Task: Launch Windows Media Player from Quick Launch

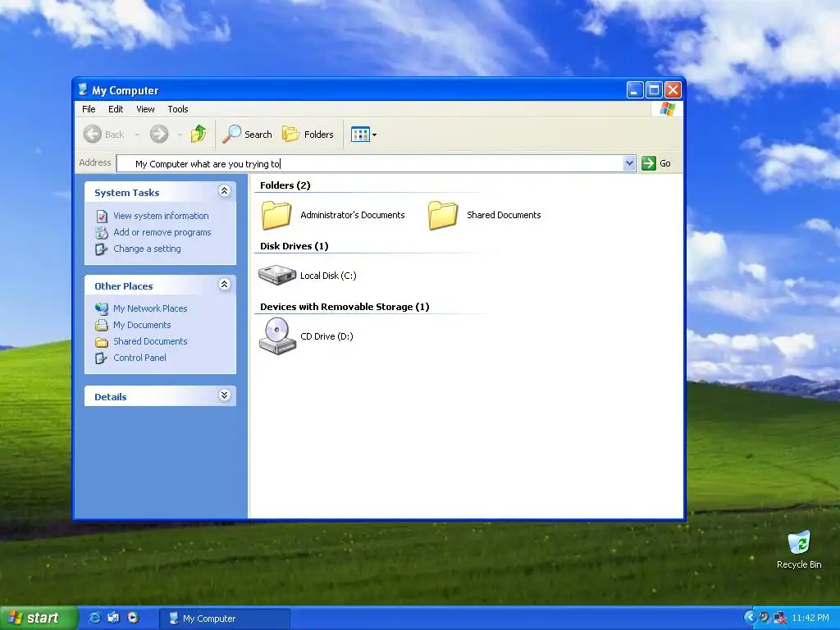Action: pos(133,618)
